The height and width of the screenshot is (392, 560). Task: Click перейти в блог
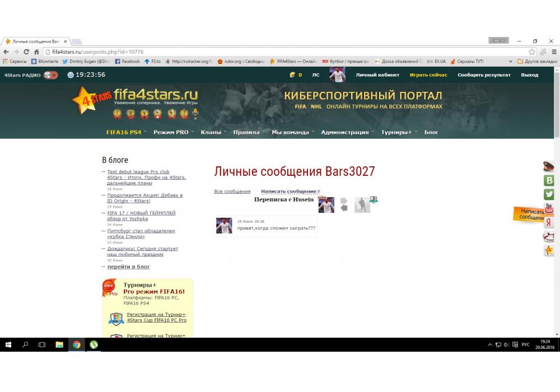point(129,267)
